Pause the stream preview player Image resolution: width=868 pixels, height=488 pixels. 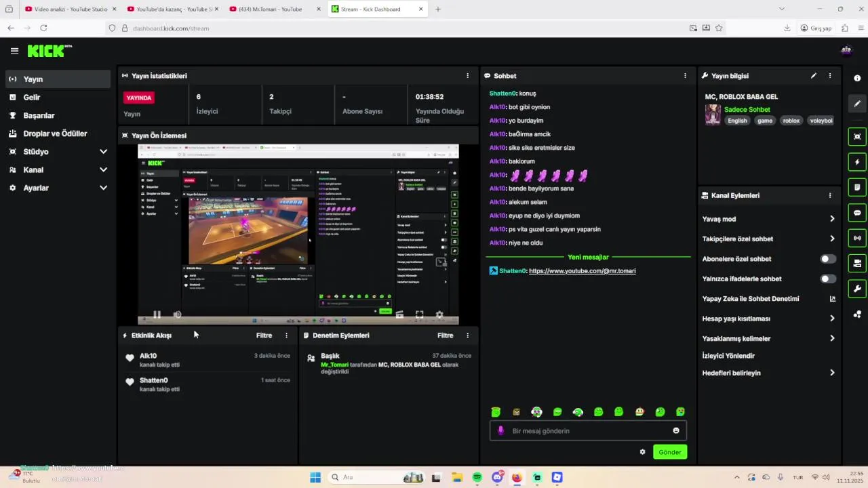point(157,314)
